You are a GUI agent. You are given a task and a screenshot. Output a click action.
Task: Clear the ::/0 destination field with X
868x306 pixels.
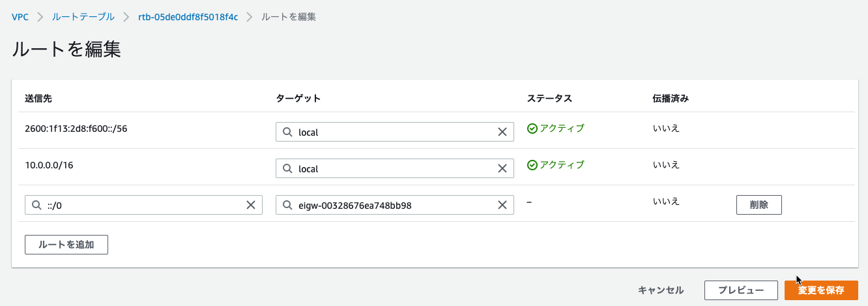tap(251, 205)
